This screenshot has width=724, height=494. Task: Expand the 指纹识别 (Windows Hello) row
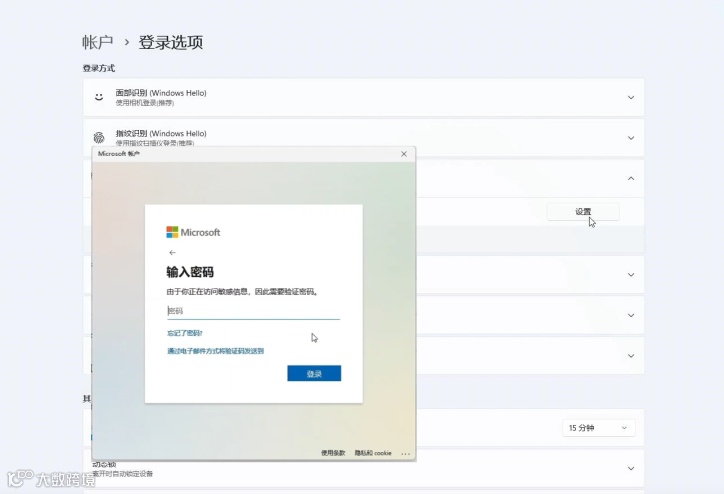pos(631,138)
